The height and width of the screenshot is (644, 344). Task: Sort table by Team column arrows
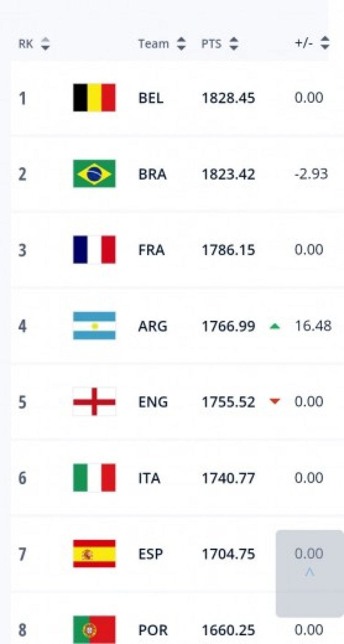(182, 44)
